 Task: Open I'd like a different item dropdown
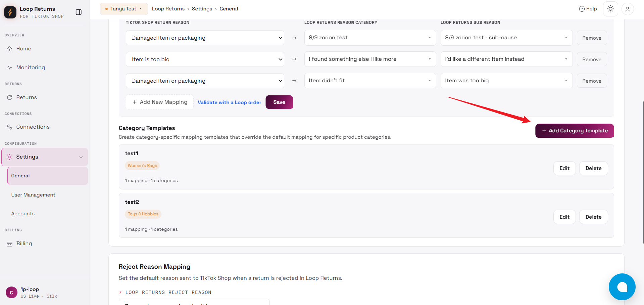(506, 59)
